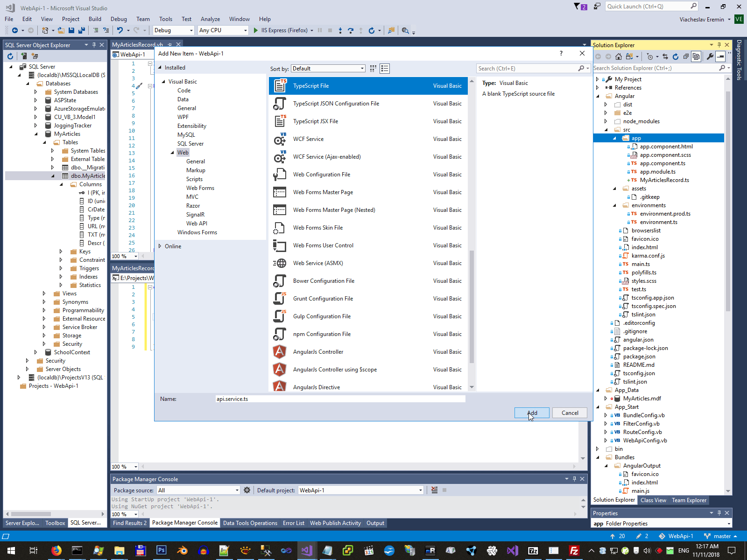This screenshot has width=747, height=560.
Task: Switch dialog to small icons grid view
Action: pyautogui.click(x=373, y=69)
